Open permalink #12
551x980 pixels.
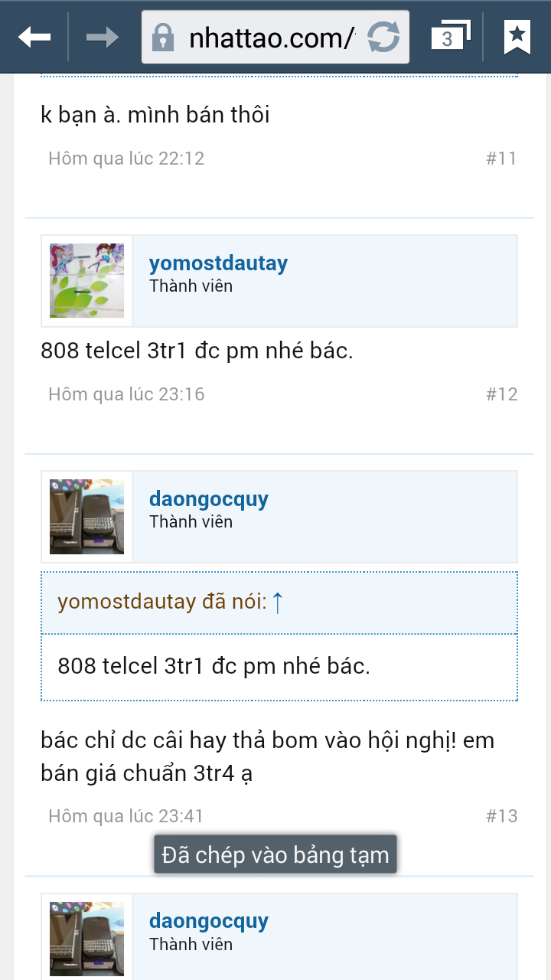coord(501,394)
